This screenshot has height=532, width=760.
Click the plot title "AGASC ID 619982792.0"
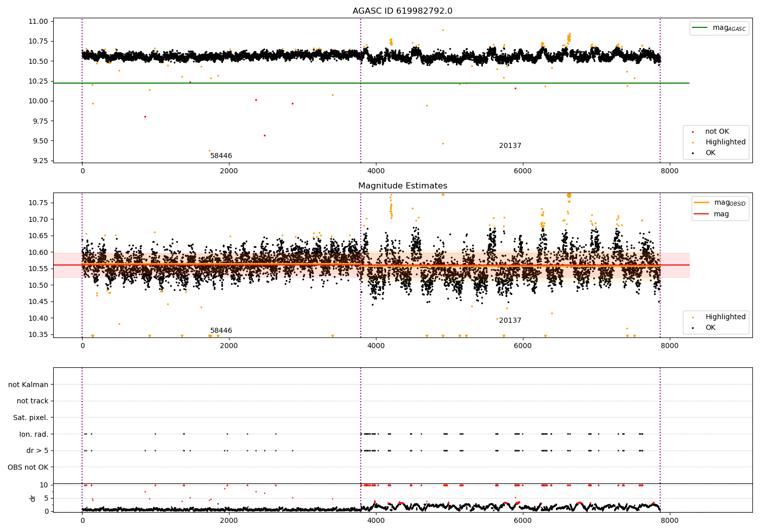[x=403, y=11]
